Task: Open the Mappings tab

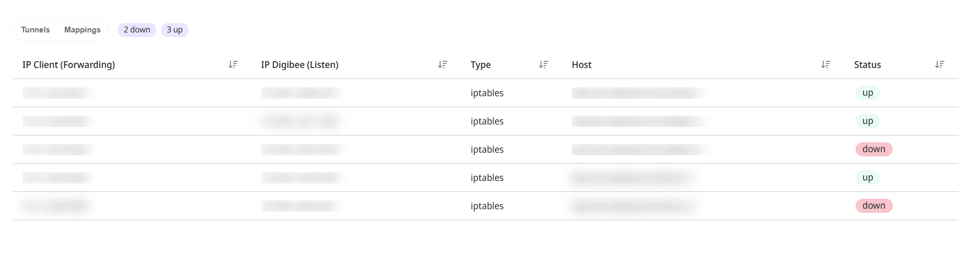Action: (82, 30)
